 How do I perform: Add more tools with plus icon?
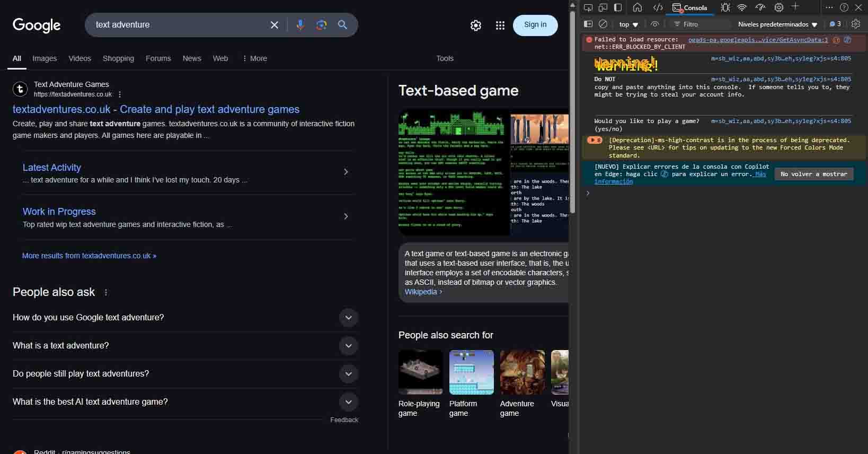(x=795, y=6)
